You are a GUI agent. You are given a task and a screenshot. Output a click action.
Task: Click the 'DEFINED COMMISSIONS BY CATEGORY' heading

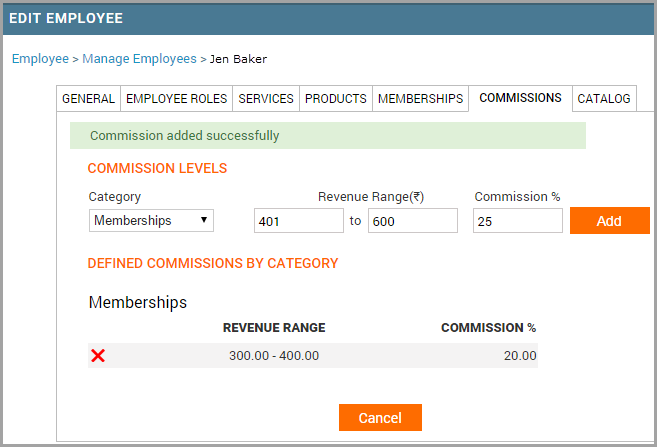[x=213, y=263]
